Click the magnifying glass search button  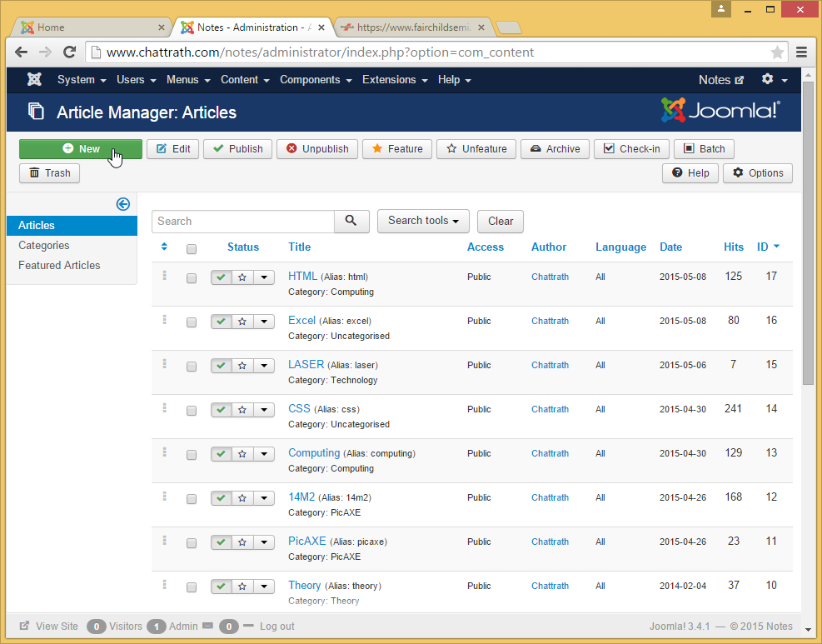click(x=351, y=221)
